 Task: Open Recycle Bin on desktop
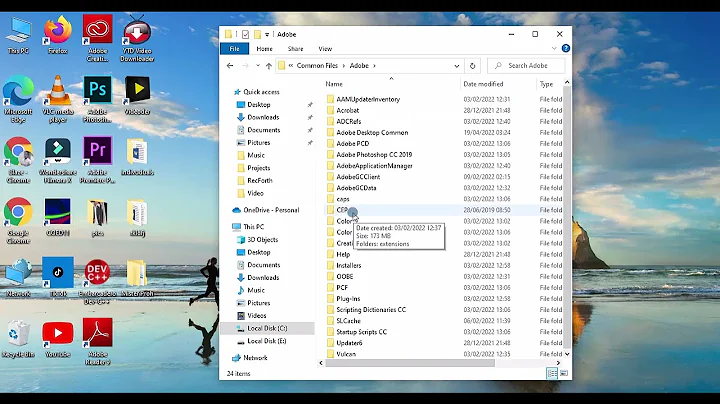(x=18, y=338)
